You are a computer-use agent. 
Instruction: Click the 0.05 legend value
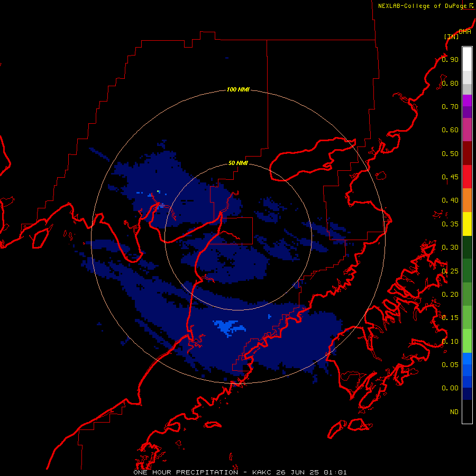click(x=450, y=365)
